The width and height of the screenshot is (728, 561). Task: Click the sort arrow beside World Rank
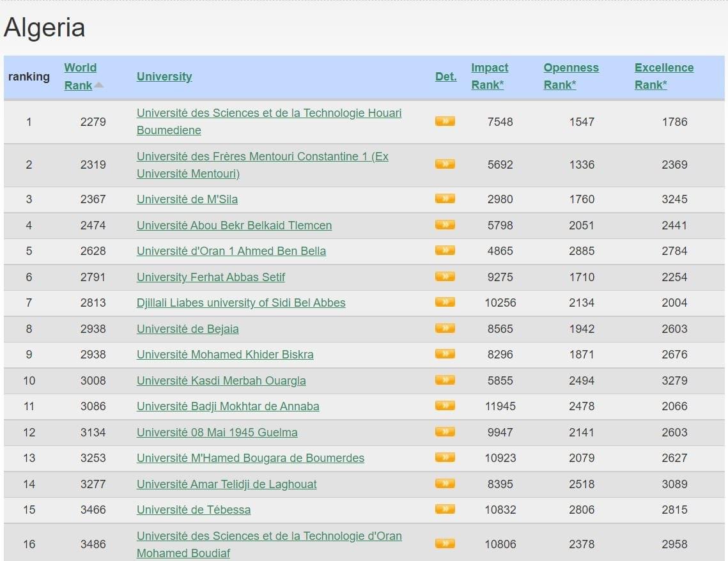(x=99, y=86)
